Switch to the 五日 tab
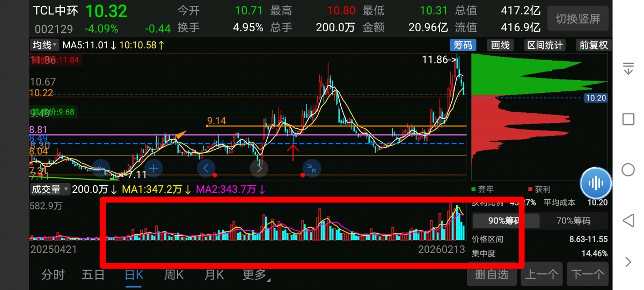Screen dimensions: 644x290 93,274
